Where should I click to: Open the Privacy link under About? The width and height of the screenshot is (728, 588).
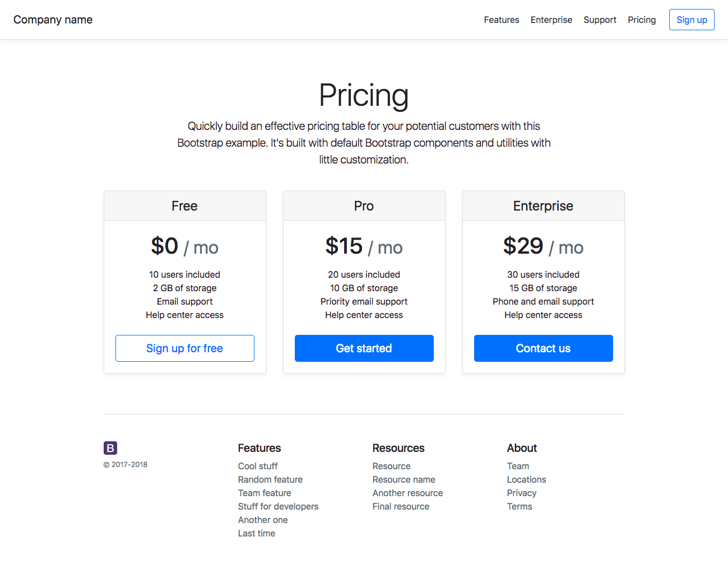(x=522, y=493)
